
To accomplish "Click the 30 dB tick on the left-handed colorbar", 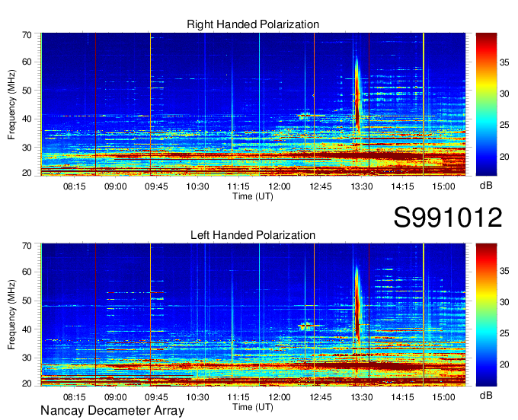I will (x=504, y=302).
